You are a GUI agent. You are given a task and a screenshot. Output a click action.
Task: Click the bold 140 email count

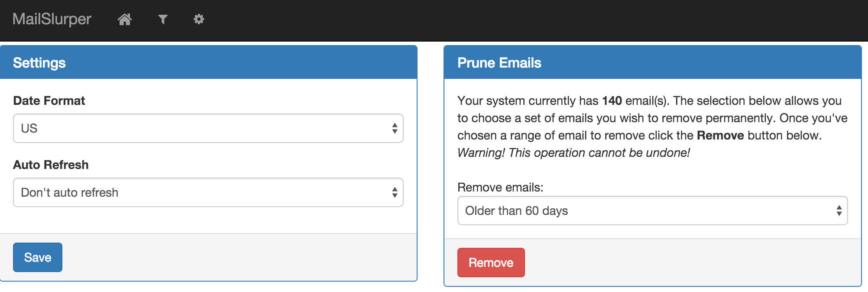click(x=612, y=101)
